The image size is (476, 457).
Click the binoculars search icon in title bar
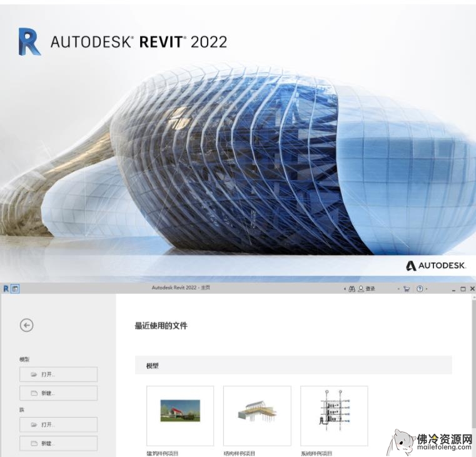point(352,289)
